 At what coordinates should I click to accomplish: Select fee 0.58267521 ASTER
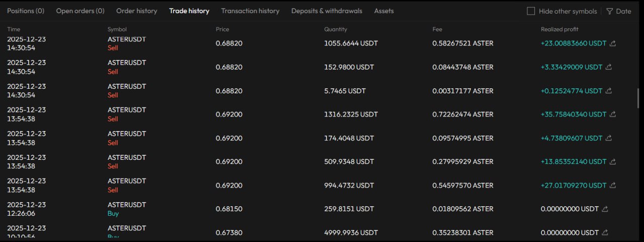click(463, 43)
